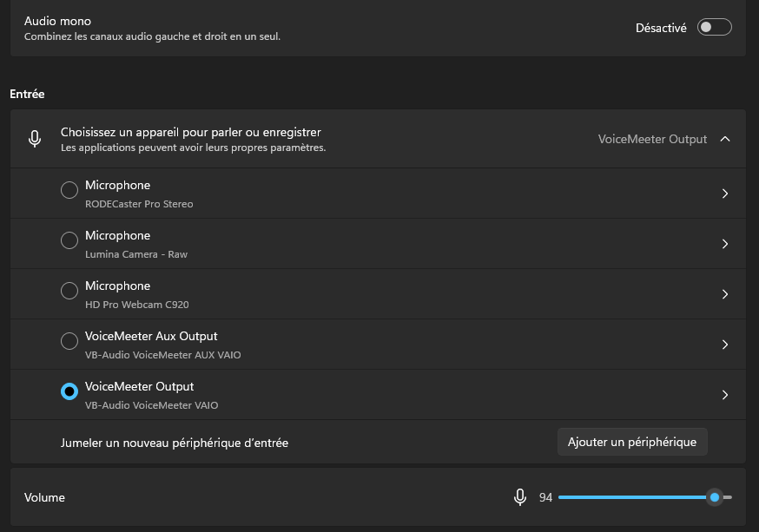
Task: Click 'VB-Audio VoiceMeeter AUX VAIO' text
Action: (x=162, y=355)
